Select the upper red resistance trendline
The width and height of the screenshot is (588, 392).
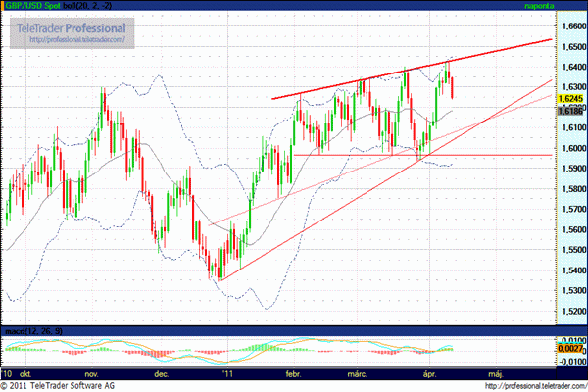tap(412, 70)
